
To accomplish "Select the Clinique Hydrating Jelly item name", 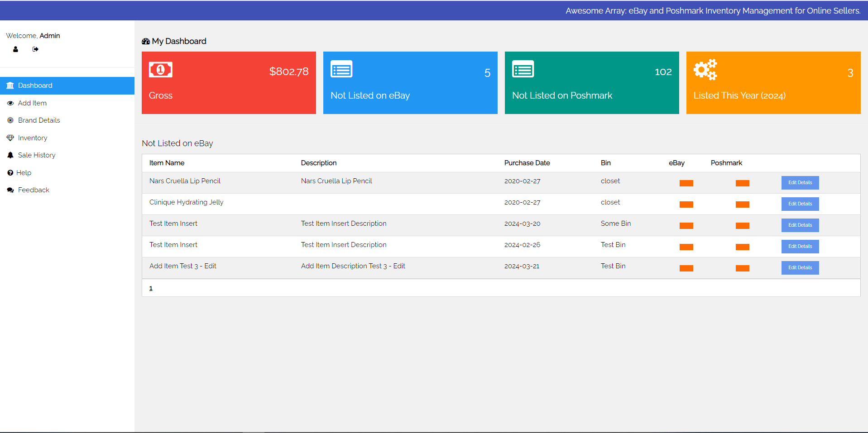I will click(186, 202).
